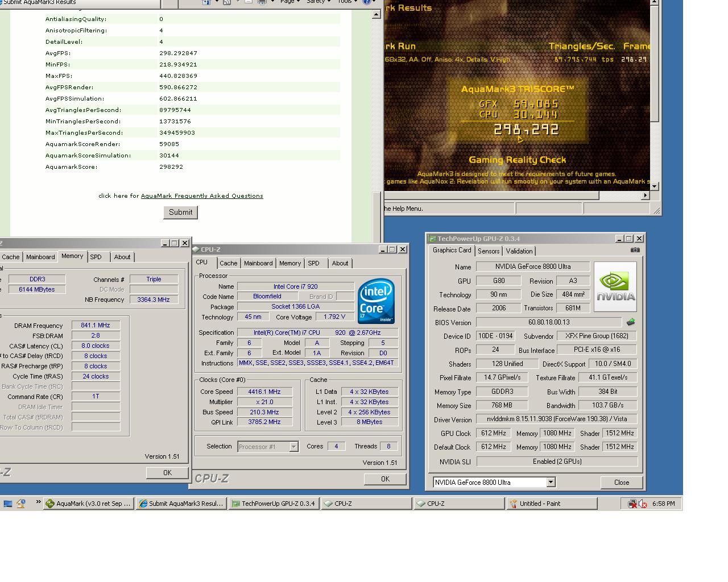Click the DRAM Frequency value 841.1 MHz

tap(96, 326)
